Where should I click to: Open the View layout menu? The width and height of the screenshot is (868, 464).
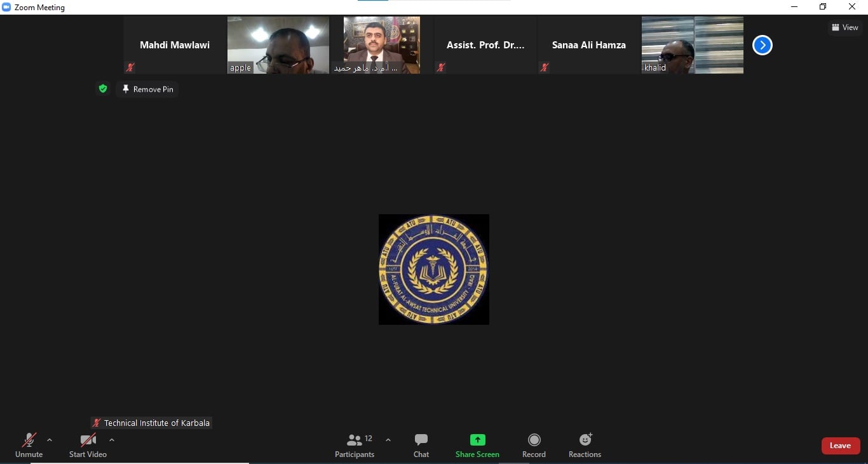(x=844, y=27)
